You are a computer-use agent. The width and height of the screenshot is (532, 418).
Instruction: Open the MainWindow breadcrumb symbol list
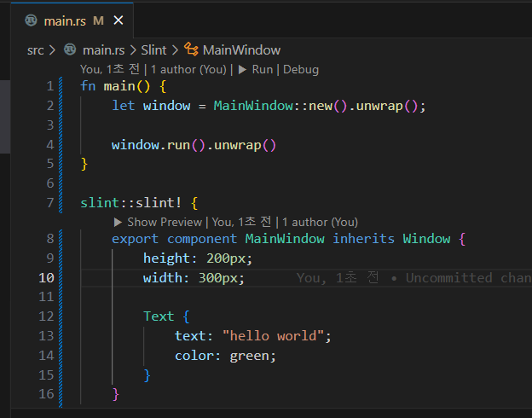click(241, 50)
